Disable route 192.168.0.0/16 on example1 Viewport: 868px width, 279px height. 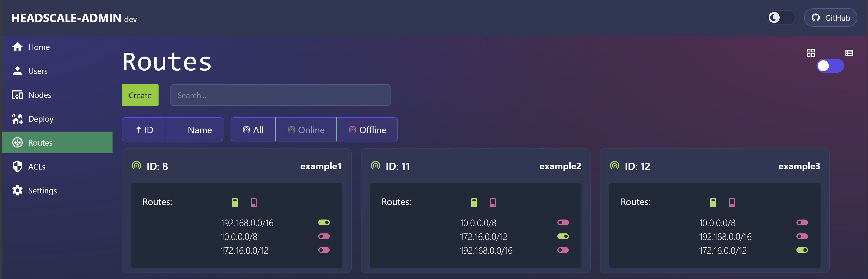tap(324, 222)
